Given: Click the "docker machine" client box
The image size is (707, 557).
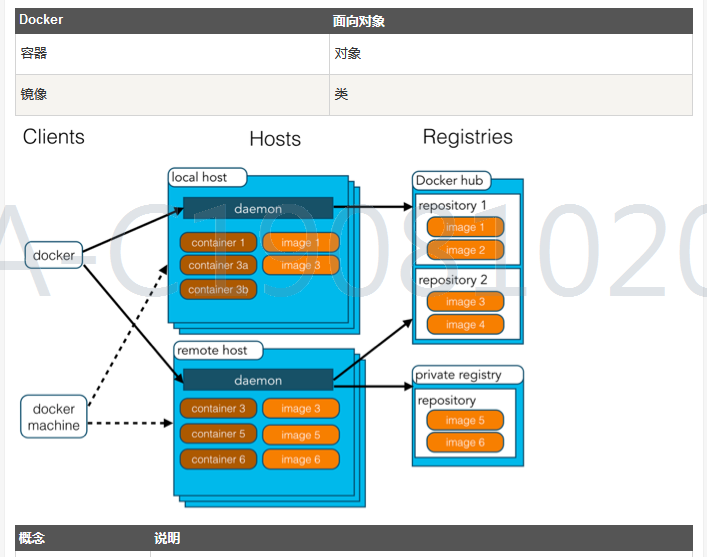Looking at the screenshot, I should point(54,417).
